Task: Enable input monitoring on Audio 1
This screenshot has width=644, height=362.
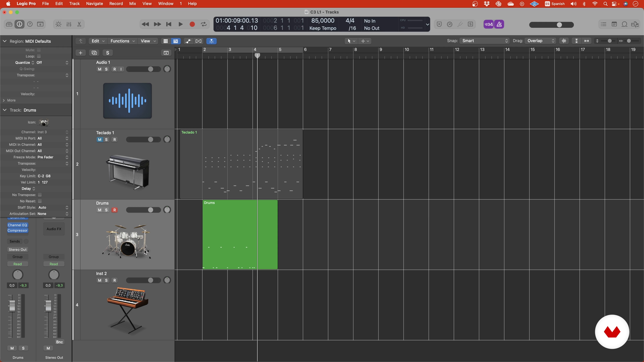Action: click(x=121, y=69)
